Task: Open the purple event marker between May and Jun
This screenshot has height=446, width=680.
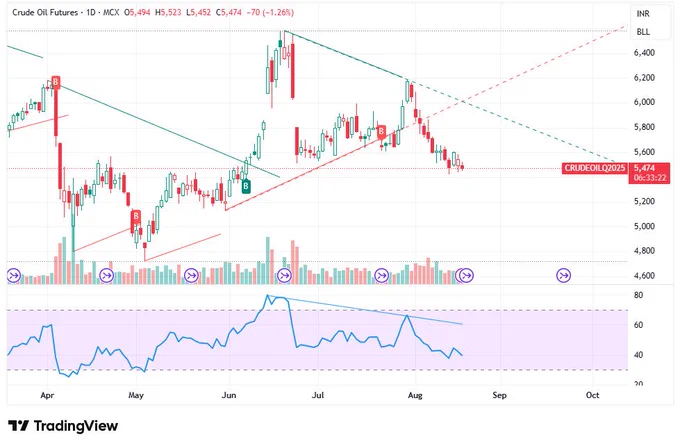Action: coord(191,275)
